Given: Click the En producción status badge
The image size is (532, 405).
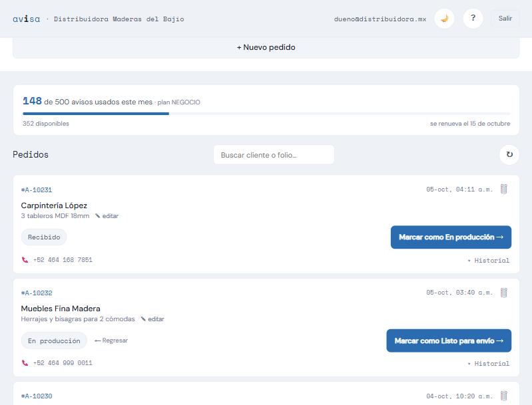Looking at the screenshot, I should tap(54, 340).
